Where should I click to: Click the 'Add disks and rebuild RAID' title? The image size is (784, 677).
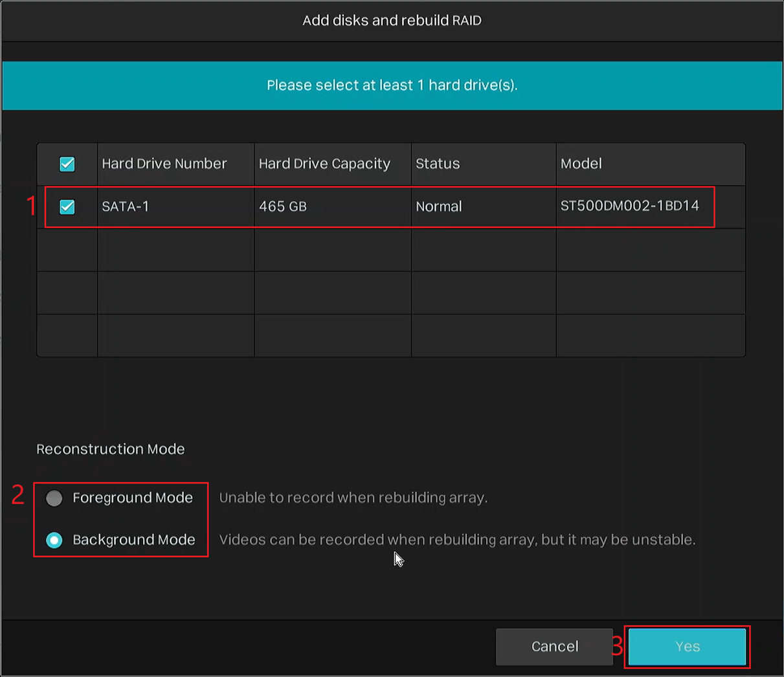click(392, 20)
